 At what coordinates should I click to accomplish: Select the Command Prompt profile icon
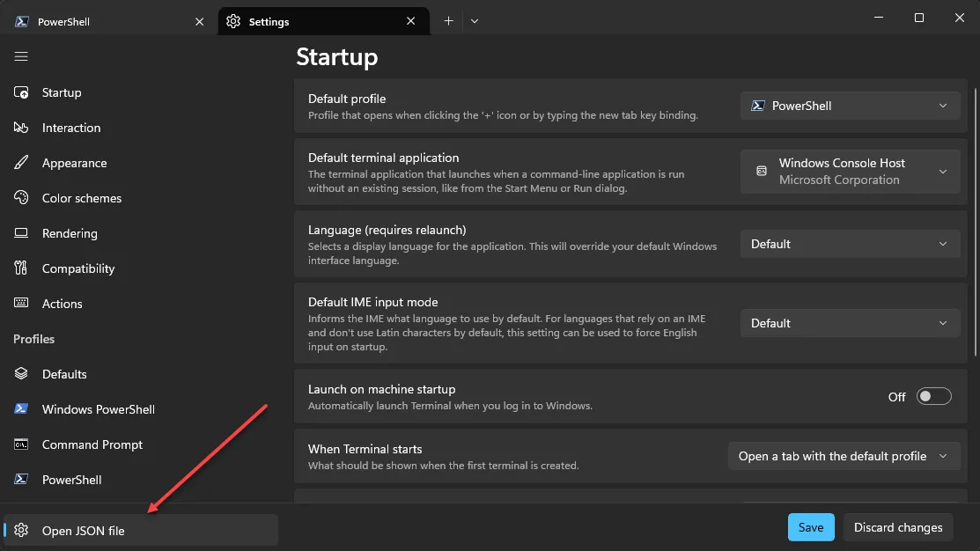point(21,444)
